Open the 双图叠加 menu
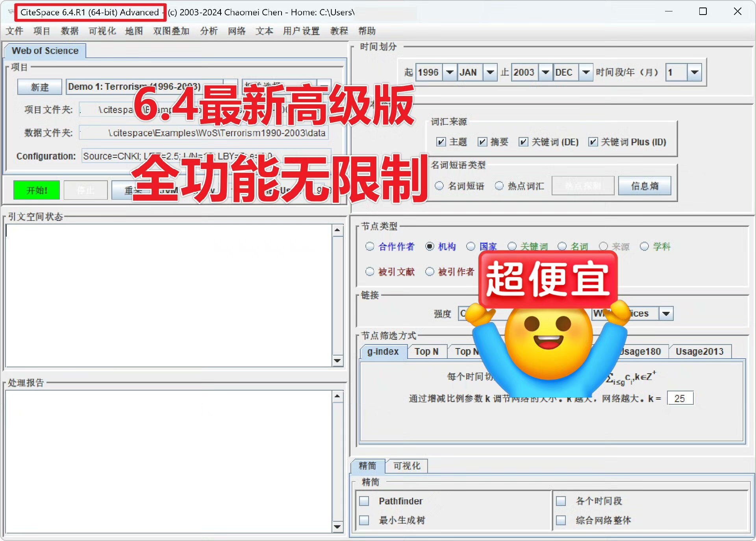The image size is (756, 541). (171, 31)
